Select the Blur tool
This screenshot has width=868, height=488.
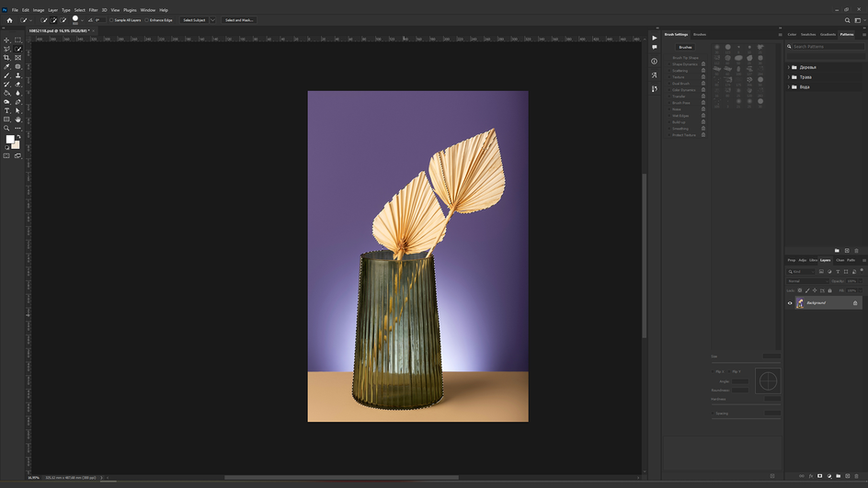tap(17, 93)
